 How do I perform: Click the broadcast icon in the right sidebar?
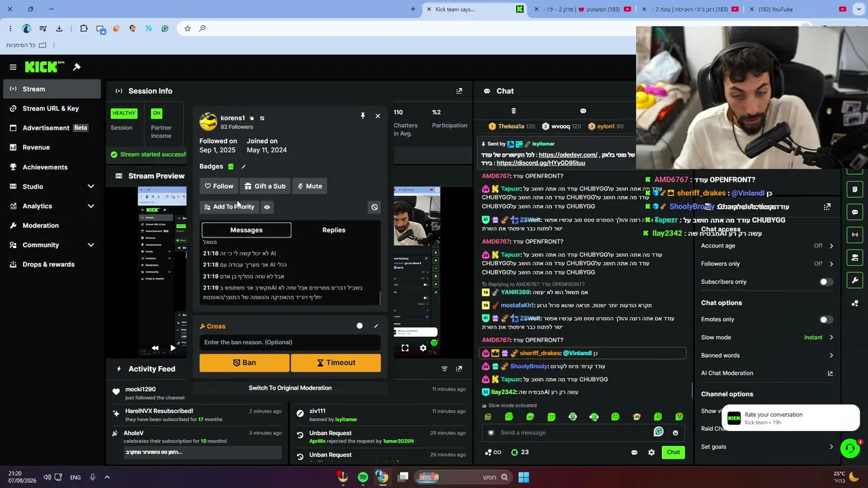tap(855, 235)
